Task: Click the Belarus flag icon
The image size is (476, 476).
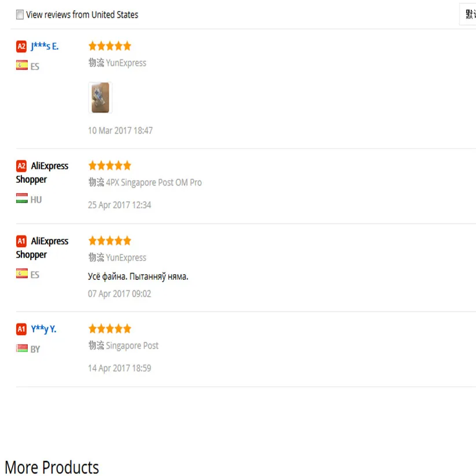Action: pos(22,348)
